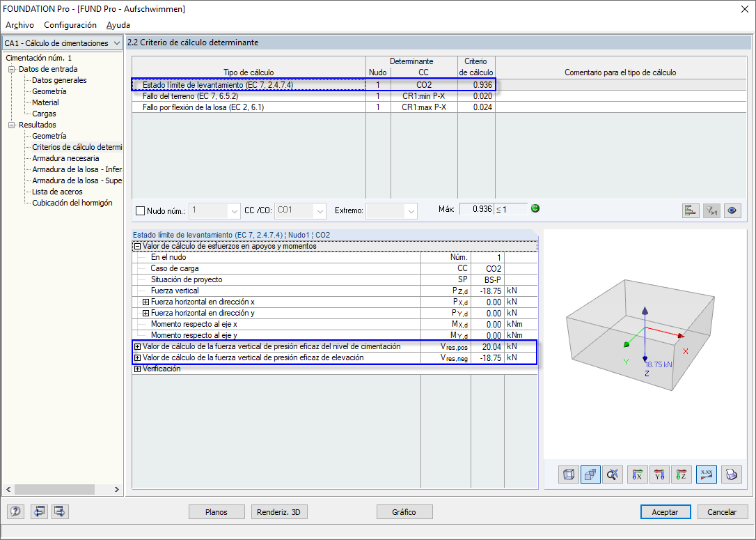Toggle the solid cubes rendering view icon

pyautogui.click(x=590, y=475)
